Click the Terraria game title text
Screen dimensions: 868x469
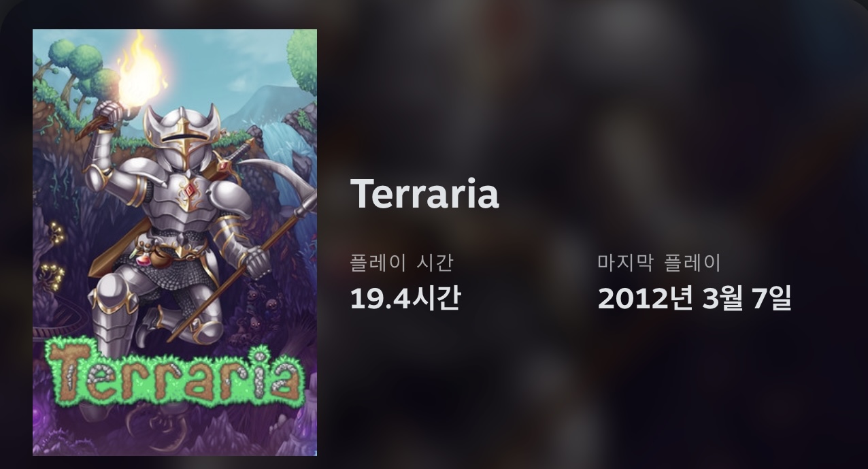tap(424, 194)
